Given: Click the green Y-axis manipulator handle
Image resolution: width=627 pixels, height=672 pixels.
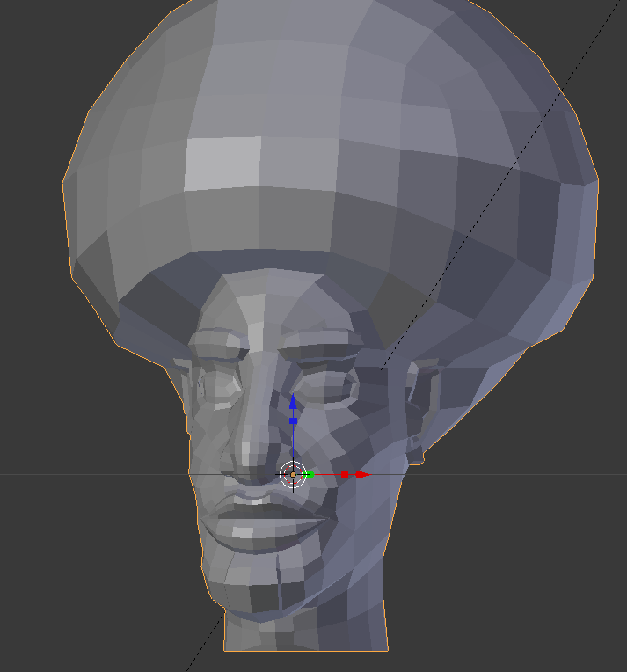Looking at the screenshot, I should [x=310, y=474].
